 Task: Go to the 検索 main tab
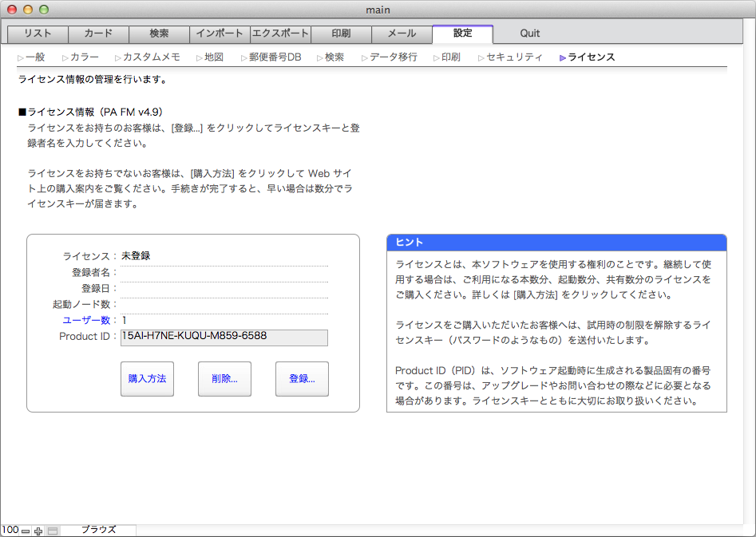point(159,34)
